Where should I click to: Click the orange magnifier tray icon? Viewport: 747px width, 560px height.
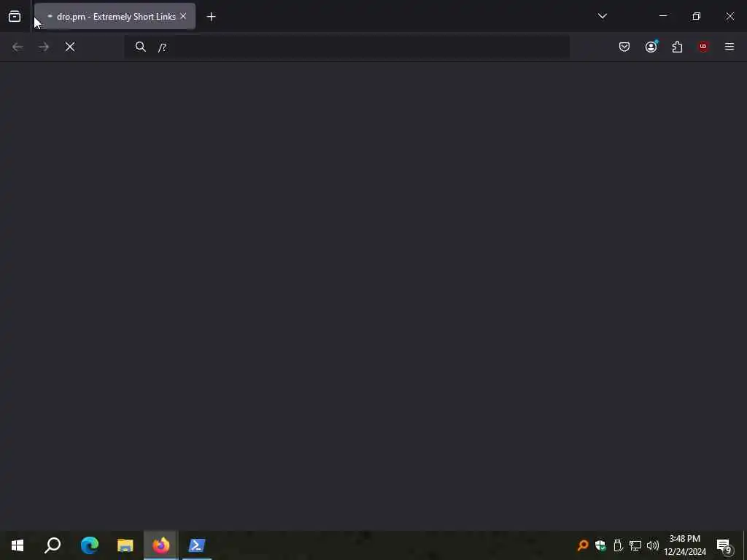pos(583,545)
